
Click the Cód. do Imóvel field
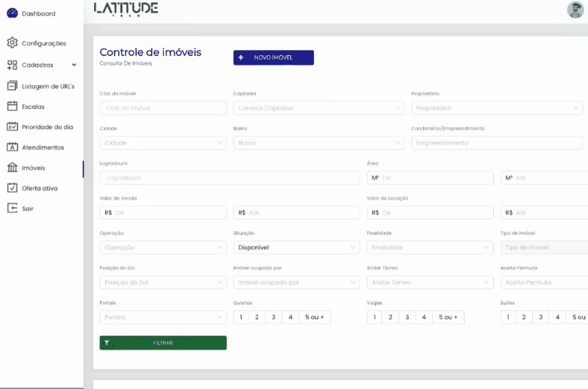(163, 108)
